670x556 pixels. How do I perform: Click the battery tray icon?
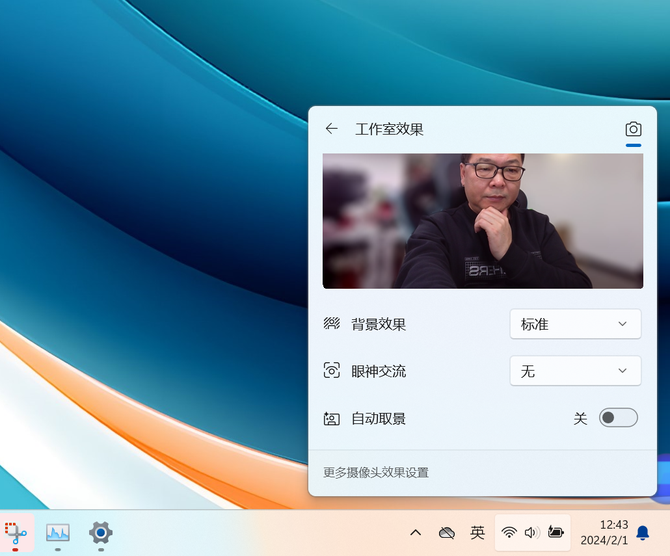point(556,532)
